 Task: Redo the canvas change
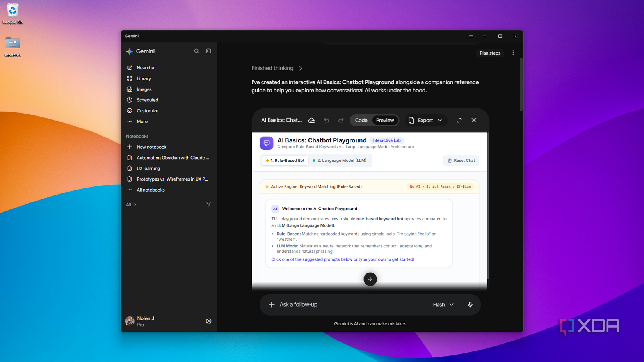(x=341, y=120)
